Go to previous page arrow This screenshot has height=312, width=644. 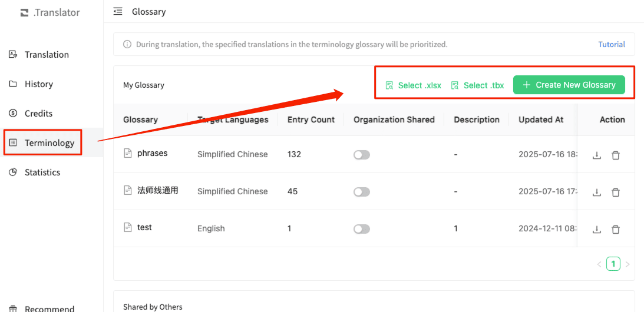(x=599, y=264)
